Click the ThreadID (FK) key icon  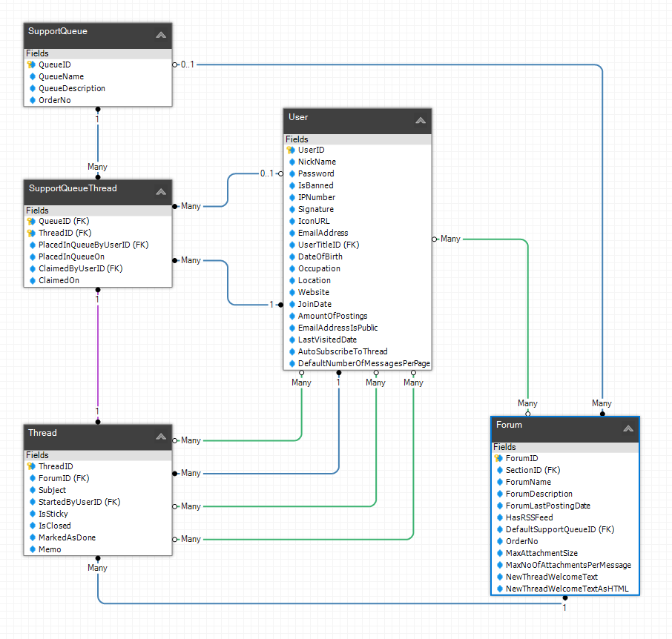click(31, 233)
